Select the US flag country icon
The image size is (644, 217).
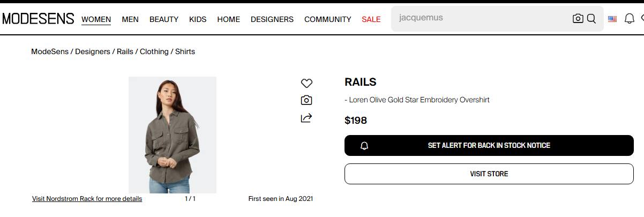pos(612,19)
